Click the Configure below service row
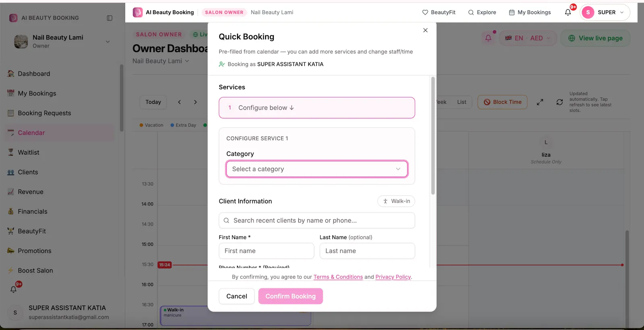644x330 pixels. [317, 108]
